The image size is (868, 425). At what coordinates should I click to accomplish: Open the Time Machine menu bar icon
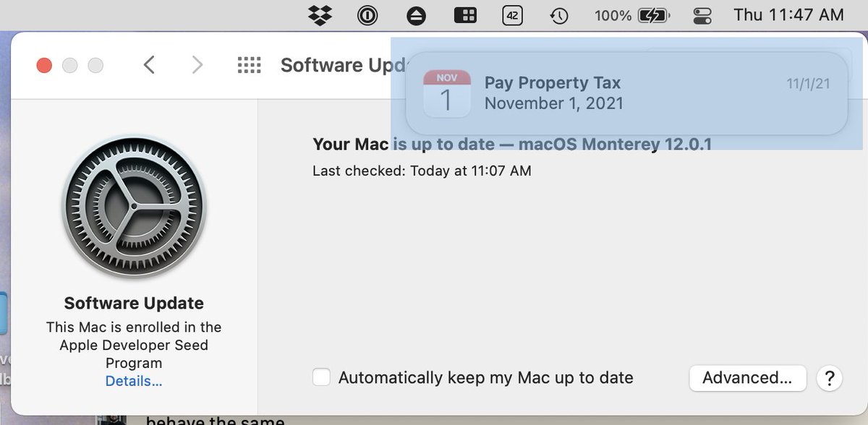tap(558, 15)
